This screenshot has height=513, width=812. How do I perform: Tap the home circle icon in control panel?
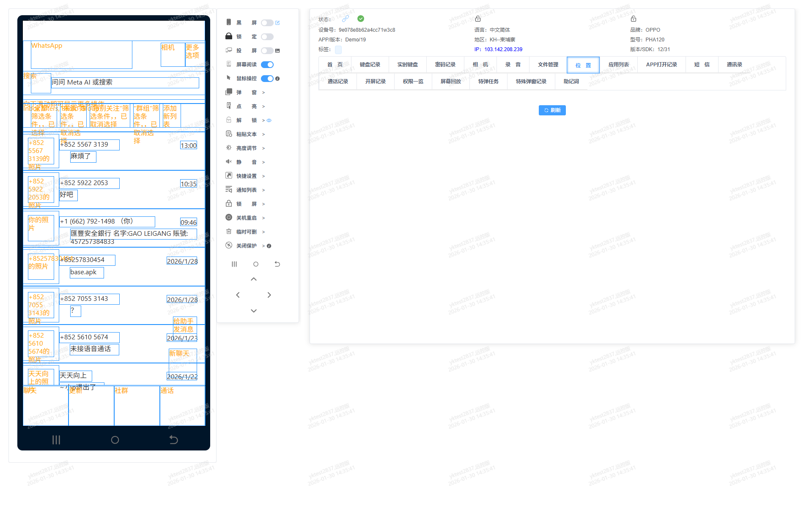click(256, 264)
